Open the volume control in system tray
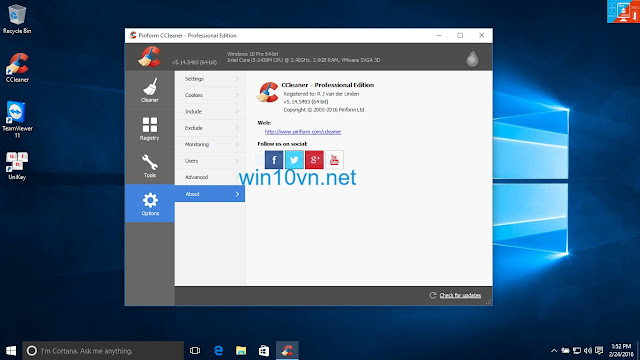640x360 pixels. pos(588,351)
